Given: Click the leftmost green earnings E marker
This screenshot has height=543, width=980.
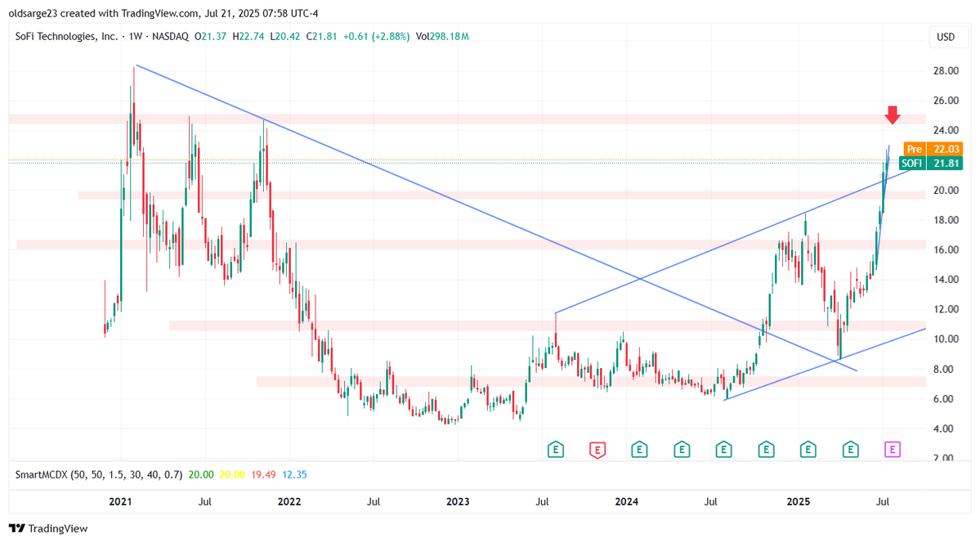Looking at the screenshot, I should click(556, 449).
